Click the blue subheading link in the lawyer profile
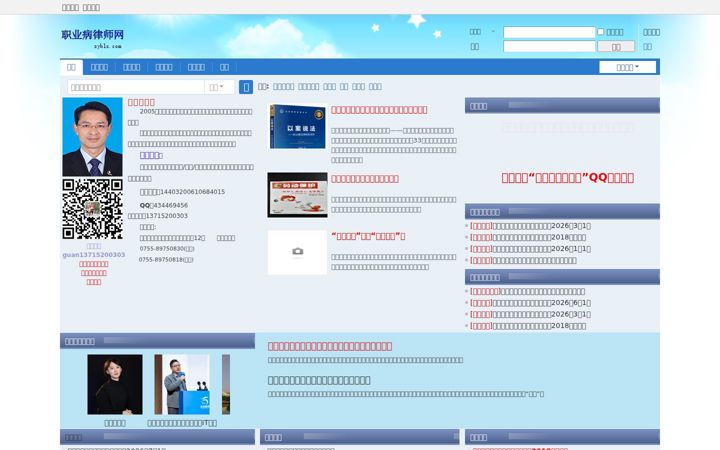Image resolution: width=720 pixels, height=450 pixels. (151, 155)
